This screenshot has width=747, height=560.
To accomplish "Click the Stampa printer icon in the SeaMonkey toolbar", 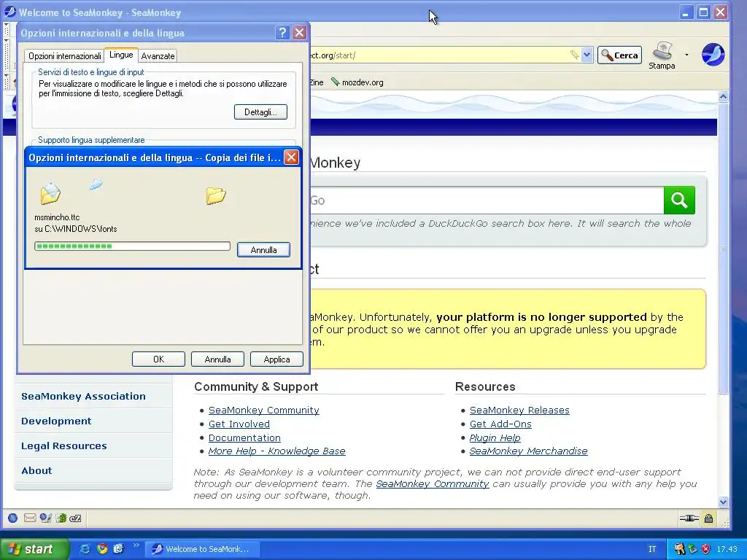I will [662, 55].
